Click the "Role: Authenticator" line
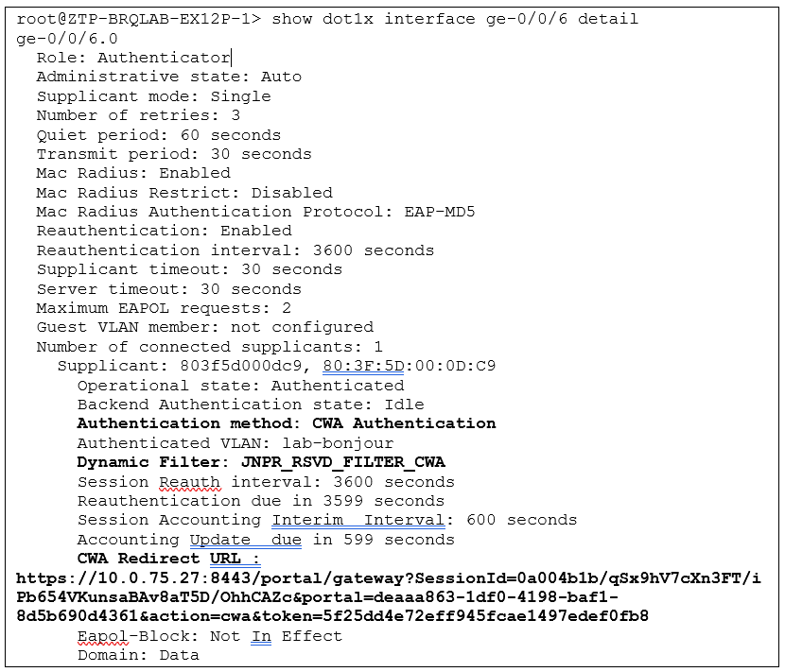The image size is (785, 672). click(x=132, y=58)
